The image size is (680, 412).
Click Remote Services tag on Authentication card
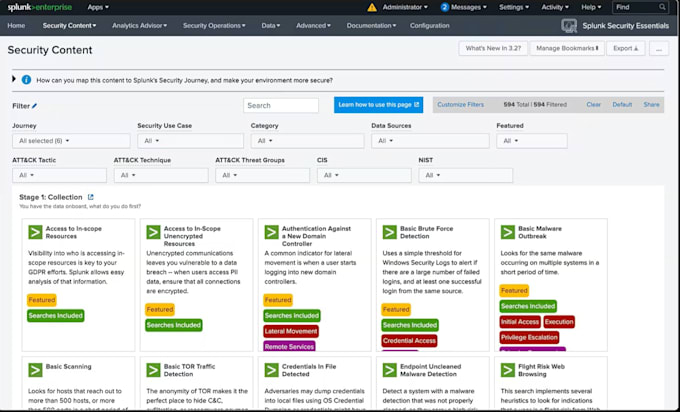(289, 347)
